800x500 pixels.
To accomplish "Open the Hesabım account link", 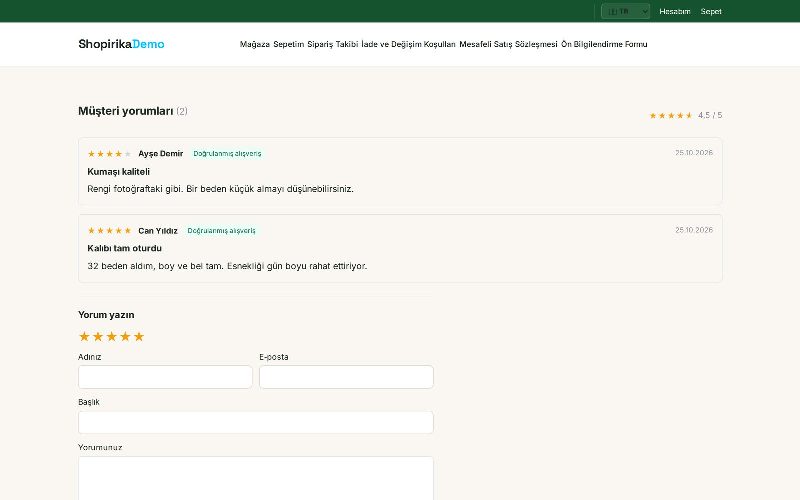I will point(674,11).
